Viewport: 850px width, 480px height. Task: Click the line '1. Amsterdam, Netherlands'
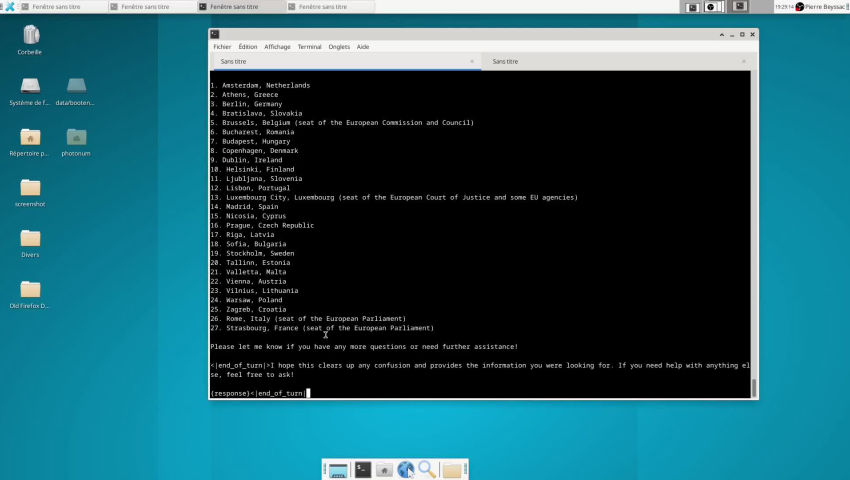point(260,85)
